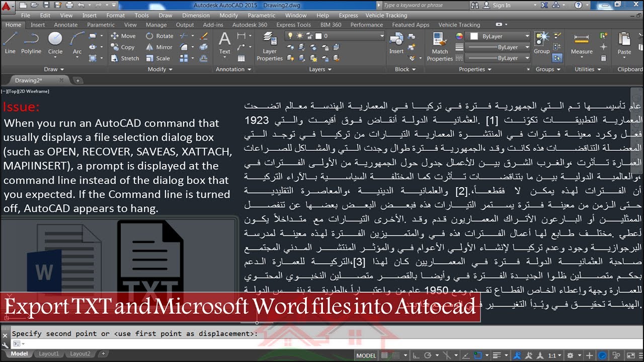Screen dimensions: 644x362
Task: Choose the Mirror tool
Action: tap(159, 47)
